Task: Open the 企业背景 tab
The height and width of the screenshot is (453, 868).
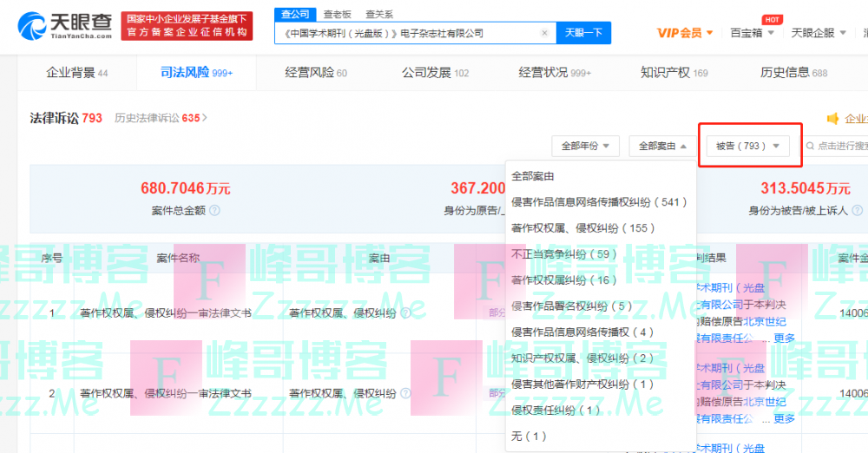Action: [77, 73]
